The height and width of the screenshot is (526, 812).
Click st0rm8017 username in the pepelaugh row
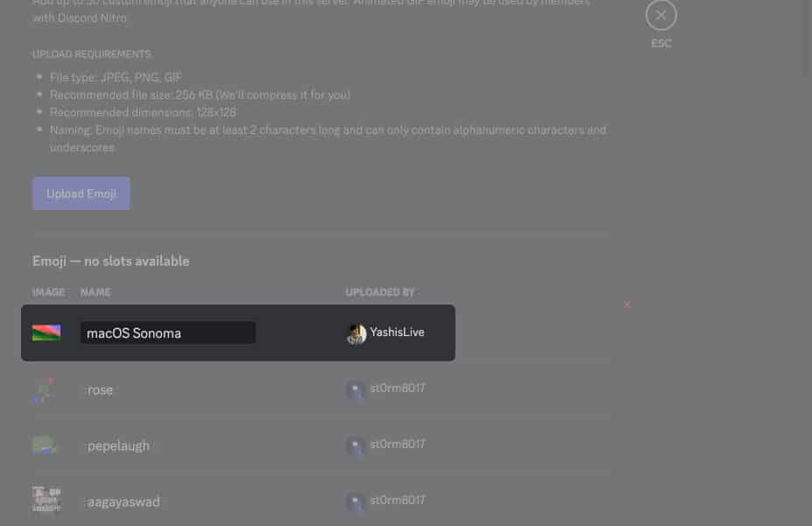point(398,445)
